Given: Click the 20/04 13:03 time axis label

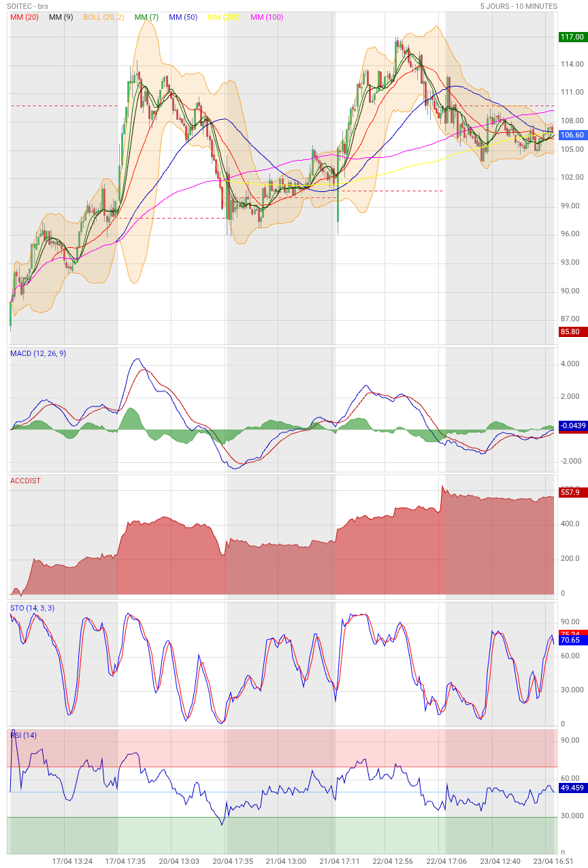Looking at the screenshot, I should [x=179, y=861].
